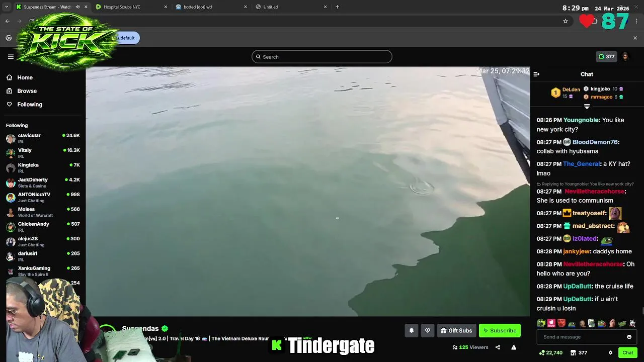This screenshot has width=644, height=362.
Task: Open chat settings gear
Action: [610, 353]
